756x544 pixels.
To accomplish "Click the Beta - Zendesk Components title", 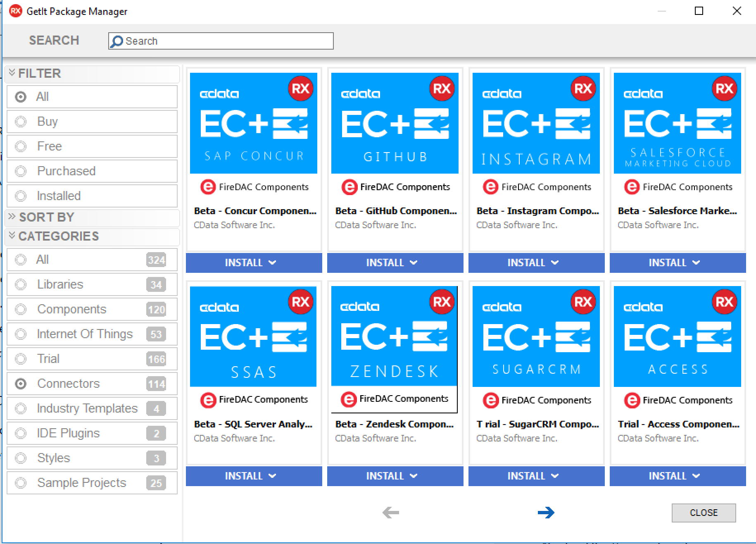I will click(395, 424).
